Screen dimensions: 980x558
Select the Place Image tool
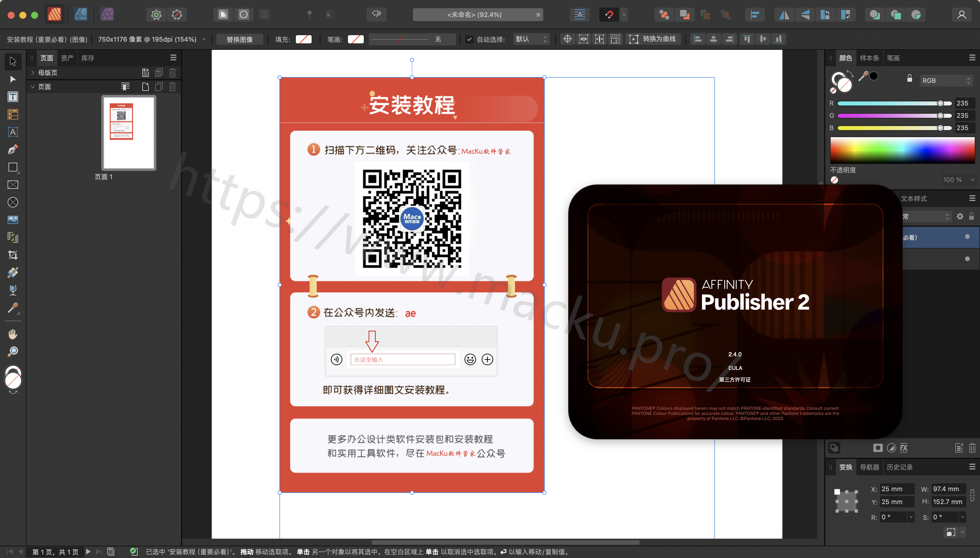[13, 220]
